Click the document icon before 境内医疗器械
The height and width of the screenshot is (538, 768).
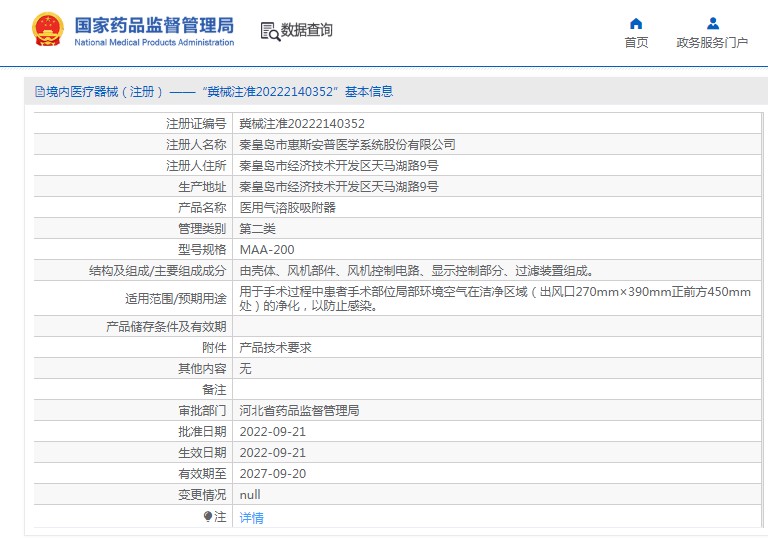[x=40, y=91]
